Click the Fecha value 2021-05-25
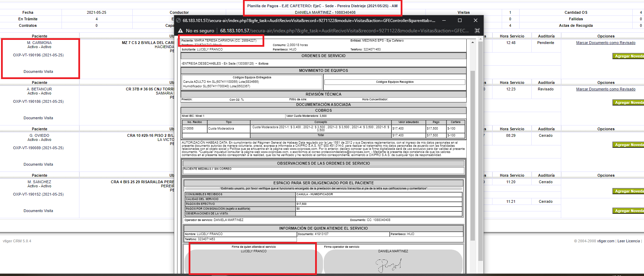The width and height of the screenshot is (644, 276). pyautogui.click(x=96, y=12)
